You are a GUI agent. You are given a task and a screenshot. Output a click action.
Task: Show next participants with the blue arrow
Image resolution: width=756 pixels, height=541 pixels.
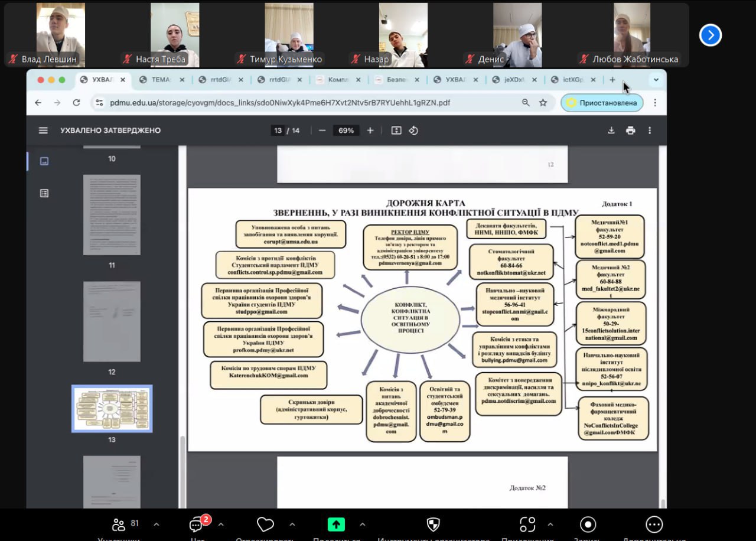pyautogui.click(x=710, y=35)
